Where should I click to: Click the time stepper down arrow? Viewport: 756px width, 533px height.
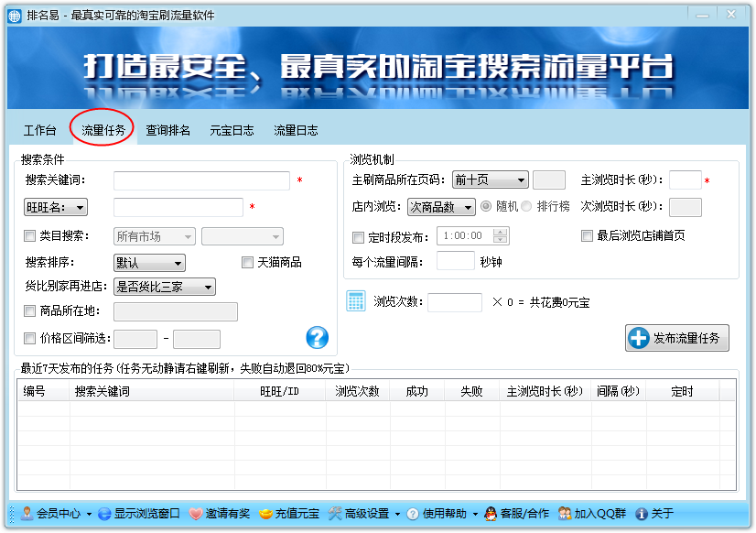point(501,240)
